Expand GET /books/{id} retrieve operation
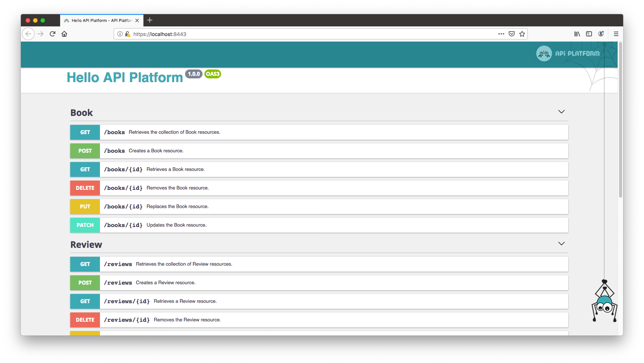This screenshot has width=644, height=363. (319, 169)
